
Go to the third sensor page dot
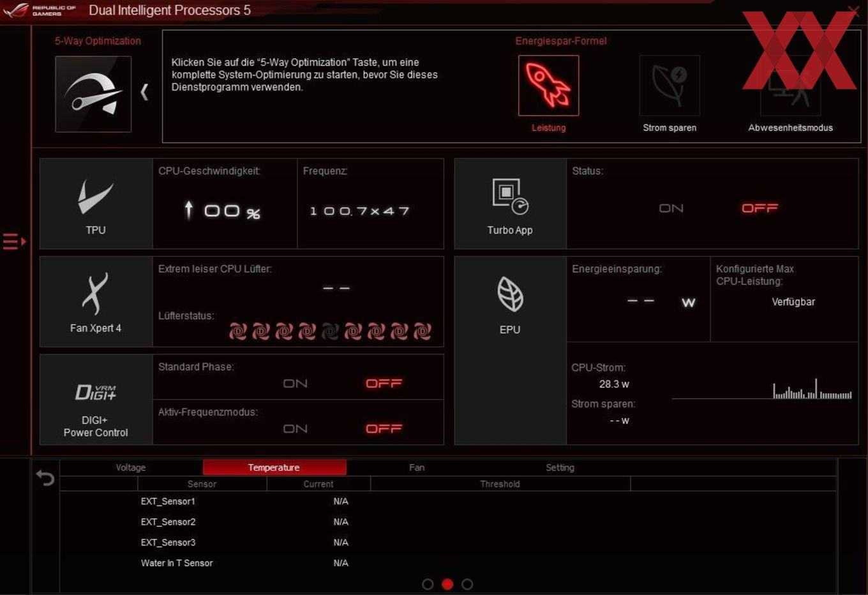[467, 584]
